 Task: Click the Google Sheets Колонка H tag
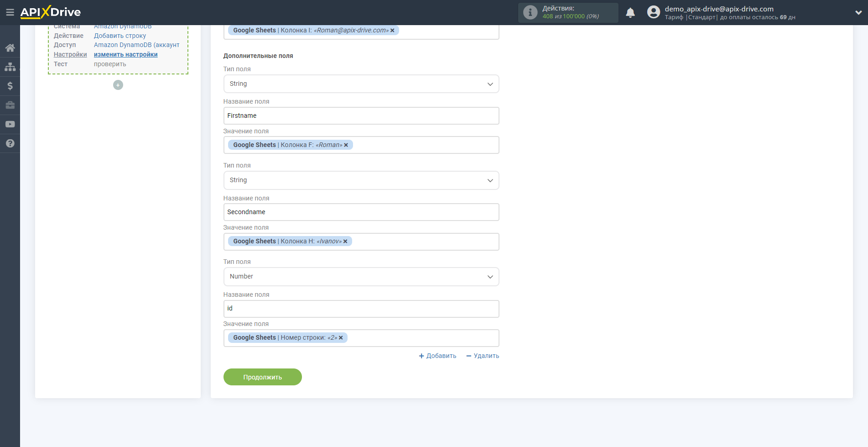tap(290, 242)
